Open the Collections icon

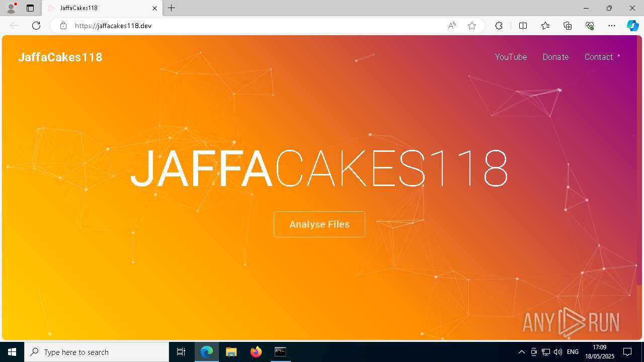point(568,26)
